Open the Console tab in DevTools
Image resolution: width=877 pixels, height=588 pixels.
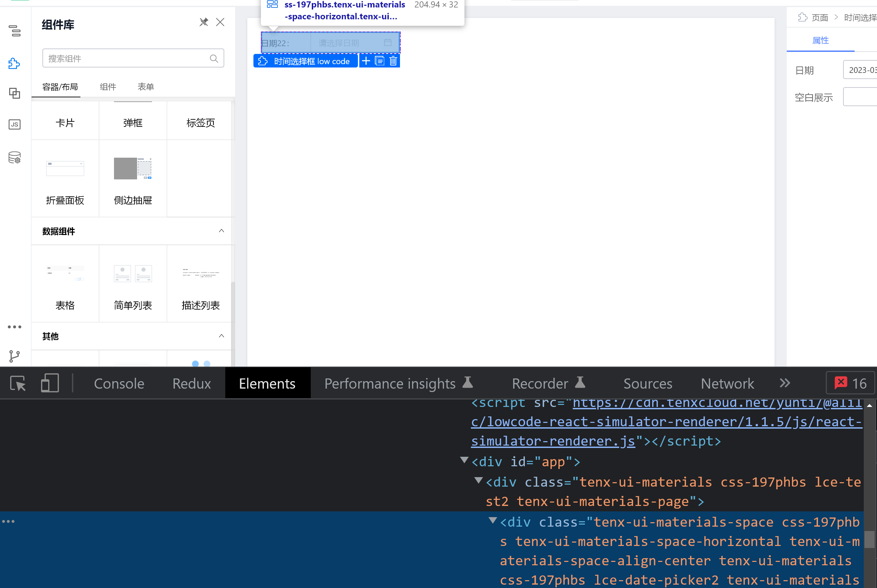coord(119,384)
